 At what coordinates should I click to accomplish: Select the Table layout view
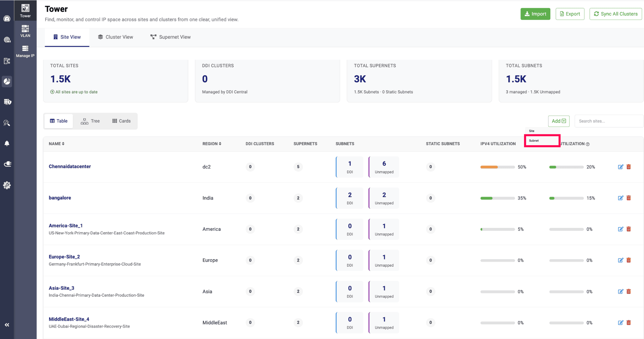tap(59, 121)
